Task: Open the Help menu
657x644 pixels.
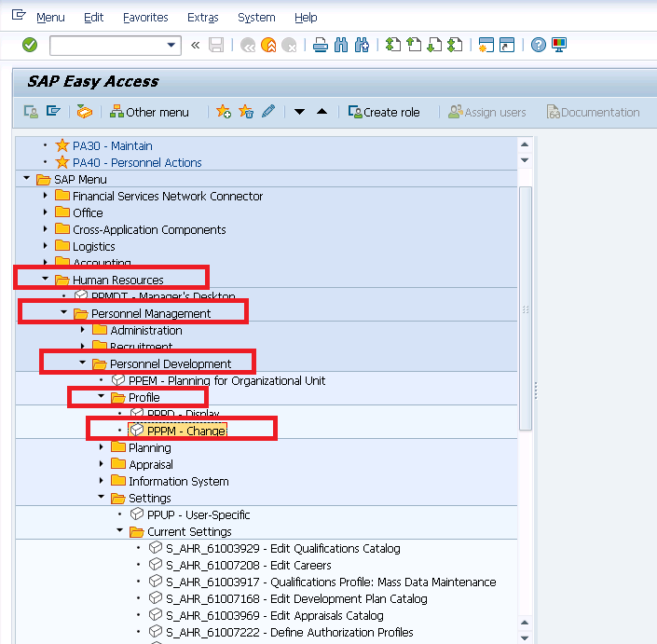Action: [x=306, y=18]
